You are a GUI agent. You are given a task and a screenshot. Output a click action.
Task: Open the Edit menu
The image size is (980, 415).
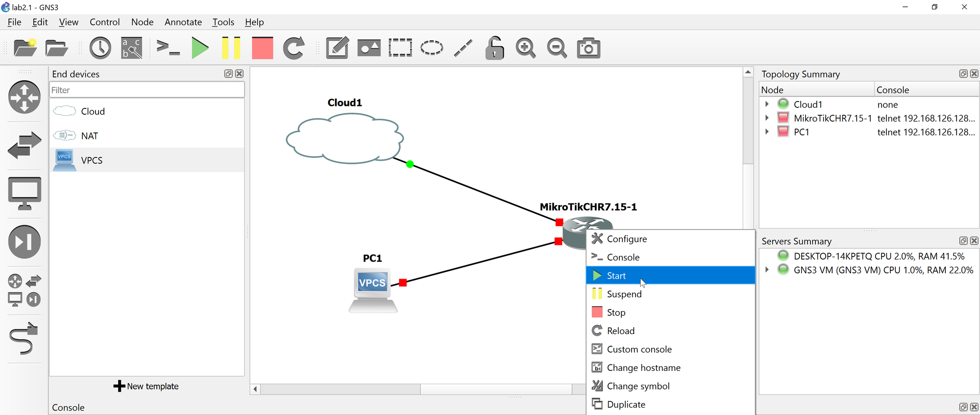[x=40, y=22]
